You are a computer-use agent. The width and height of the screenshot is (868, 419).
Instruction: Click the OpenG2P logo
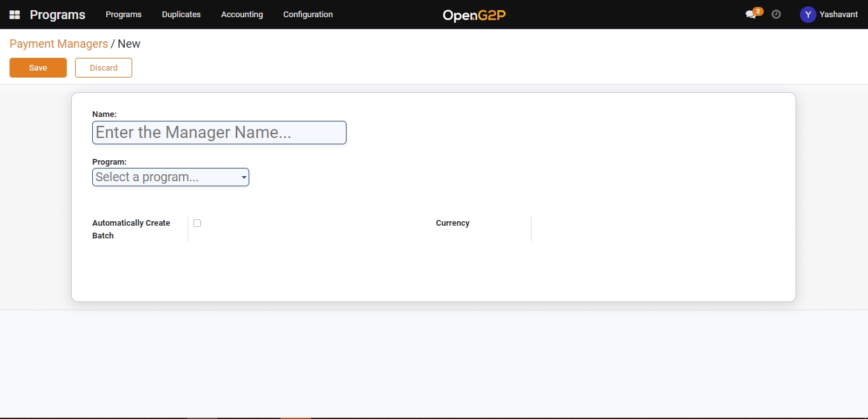point(474,15)
